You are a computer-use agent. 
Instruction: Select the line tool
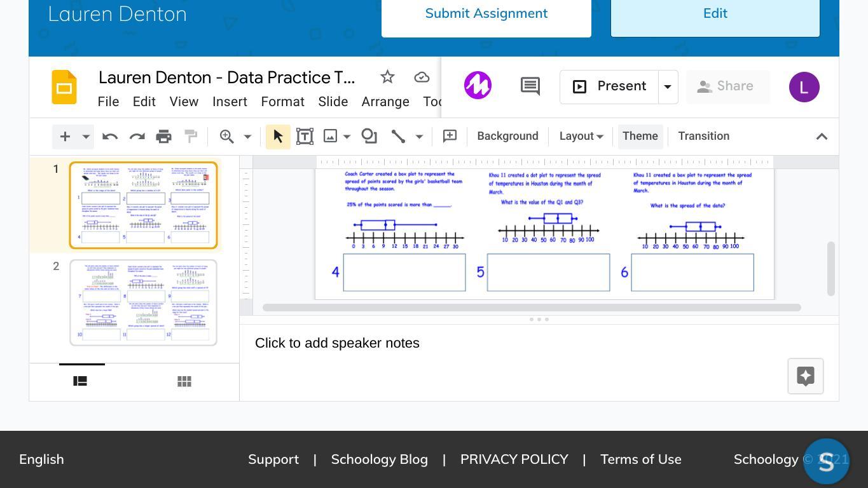[398, 137]
